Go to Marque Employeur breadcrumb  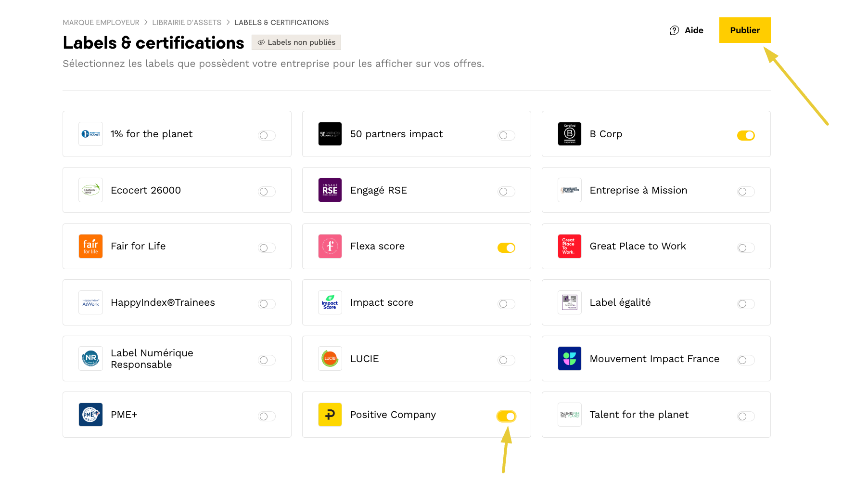[x=101, y=23]
